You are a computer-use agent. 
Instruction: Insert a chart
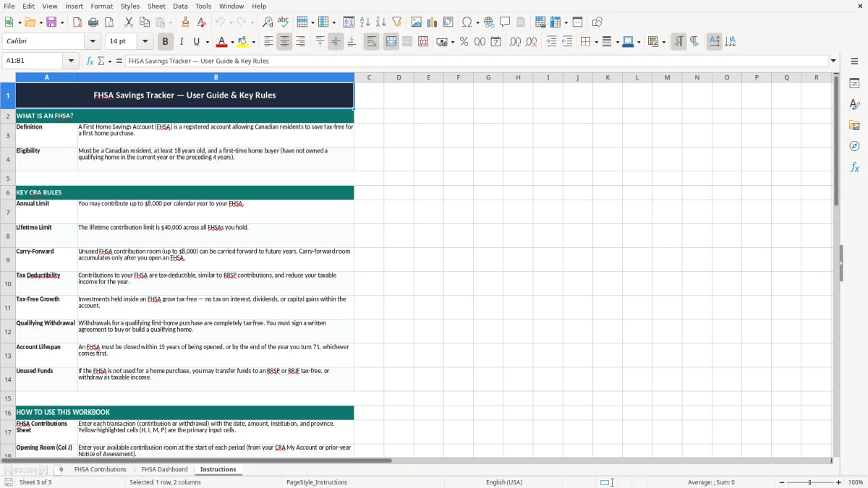(433, 22)
